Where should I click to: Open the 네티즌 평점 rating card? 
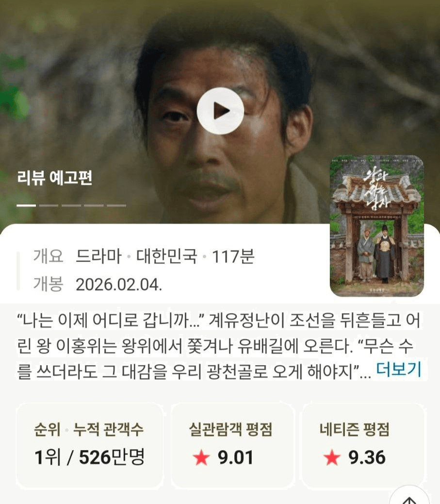[x=363, y=446]
